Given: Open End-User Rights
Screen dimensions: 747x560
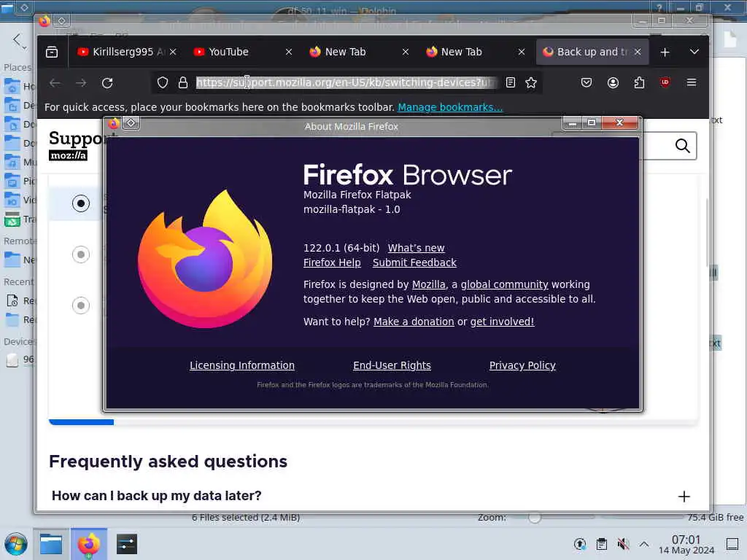Looking at the screenshot, I should 392,366.
